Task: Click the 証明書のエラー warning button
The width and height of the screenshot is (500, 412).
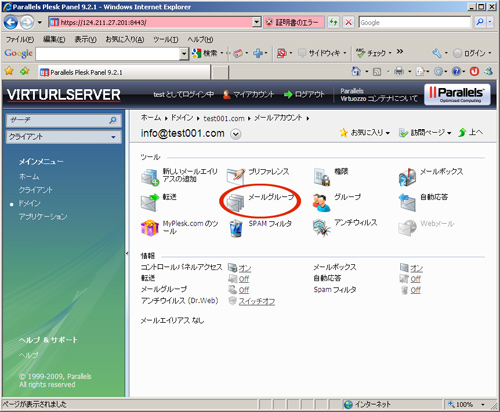Action: (294, 22)
